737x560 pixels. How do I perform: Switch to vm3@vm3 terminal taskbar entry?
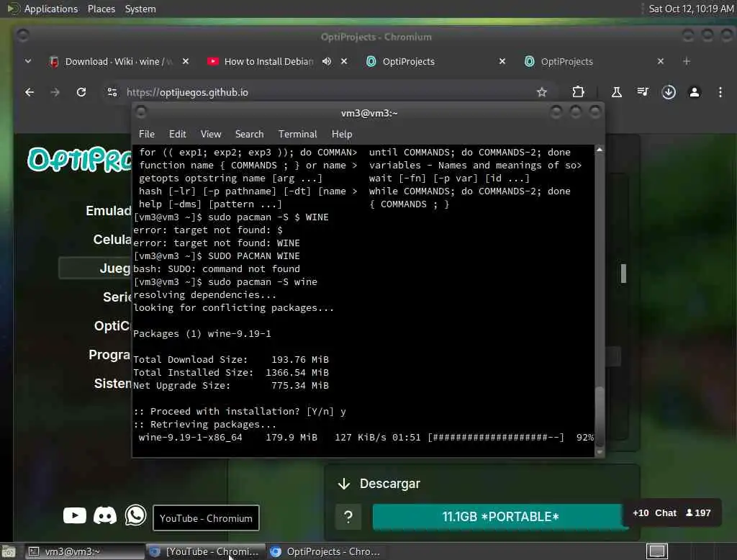pos(85,551)
